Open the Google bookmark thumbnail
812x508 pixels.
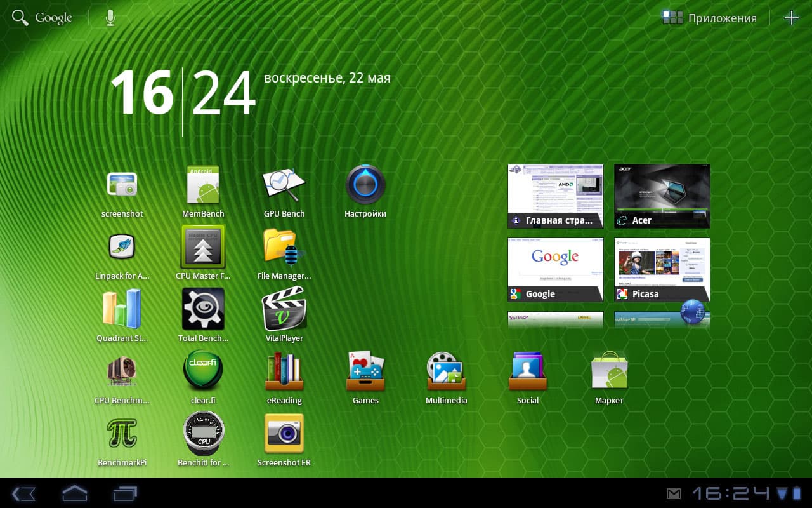[556, 270]
